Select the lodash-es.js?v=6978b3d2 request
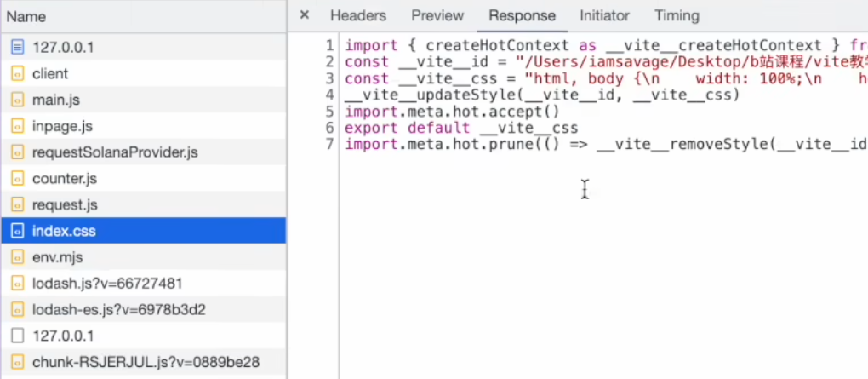 pos(143,310)
